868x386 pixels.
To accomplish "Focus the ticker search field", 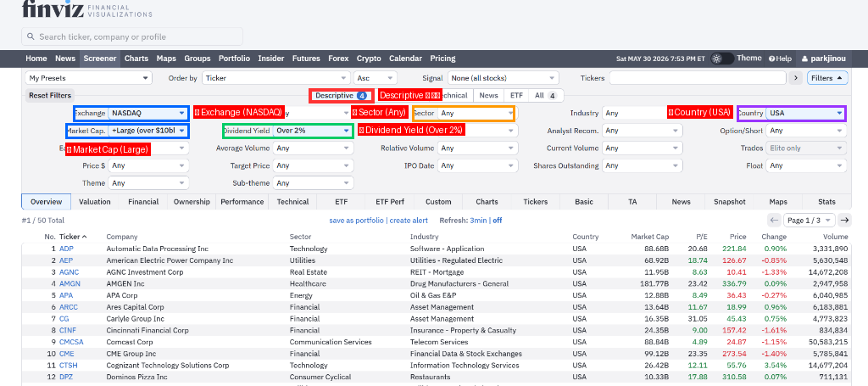I will (x=131, y=37).
